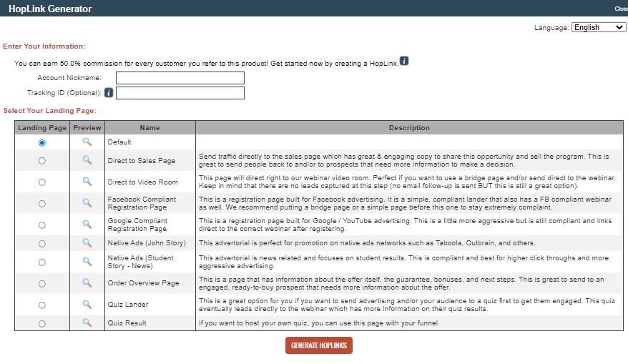Preview Google Compliant Registration Page
The width and height of the screenshot is (628, 364).
[87, 225]
